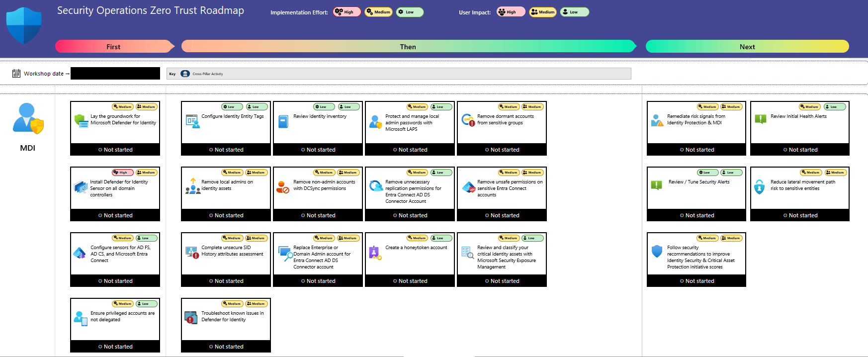
Task: Click 'Cross-Pillar Activity' key text
Action: (x=208, y=74)
